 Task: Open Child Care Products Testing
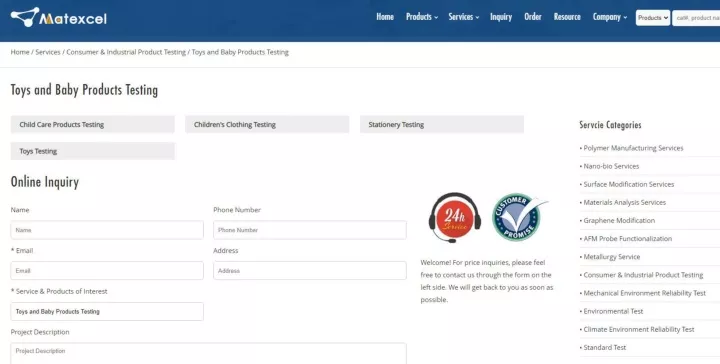coord(92,124)
